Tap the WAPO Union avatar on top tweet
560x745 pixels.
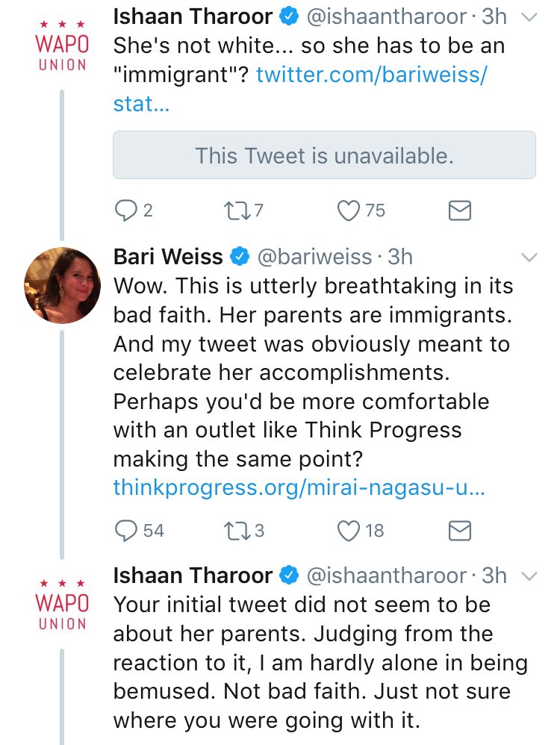(62, 44)
